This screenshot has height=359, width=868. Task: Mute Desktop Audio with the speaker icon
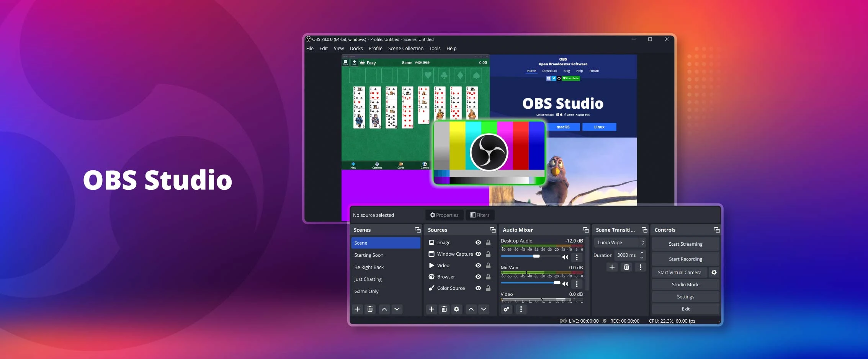[x=565, y=257]
